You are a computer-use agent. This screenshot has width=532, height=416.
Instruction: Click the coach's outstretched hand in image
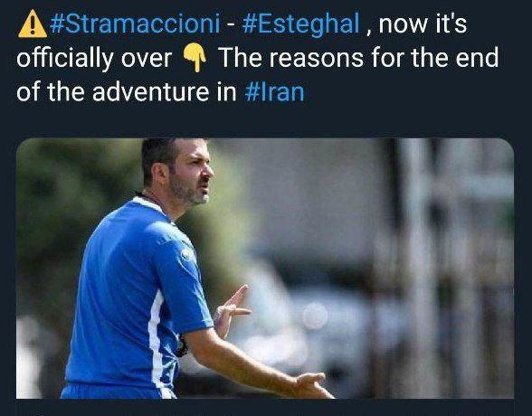(x=314, y=385)
